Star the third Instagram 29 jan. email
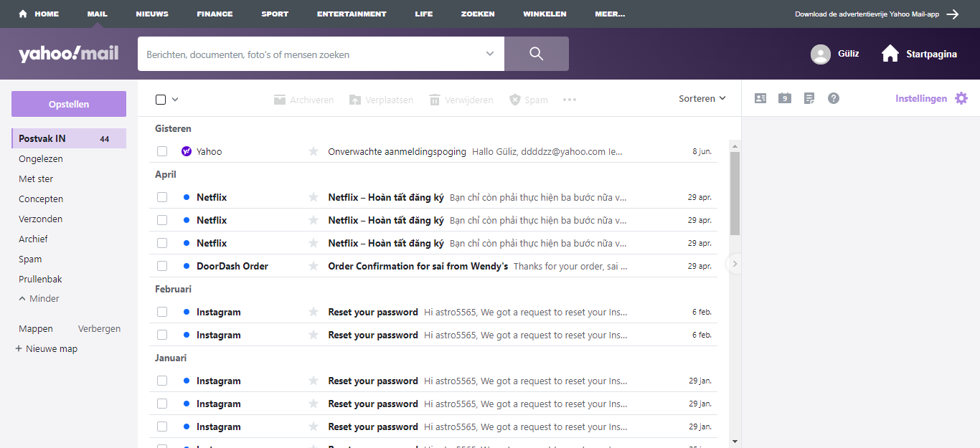Viewport: 980px width, 448px height. point(313,426)
